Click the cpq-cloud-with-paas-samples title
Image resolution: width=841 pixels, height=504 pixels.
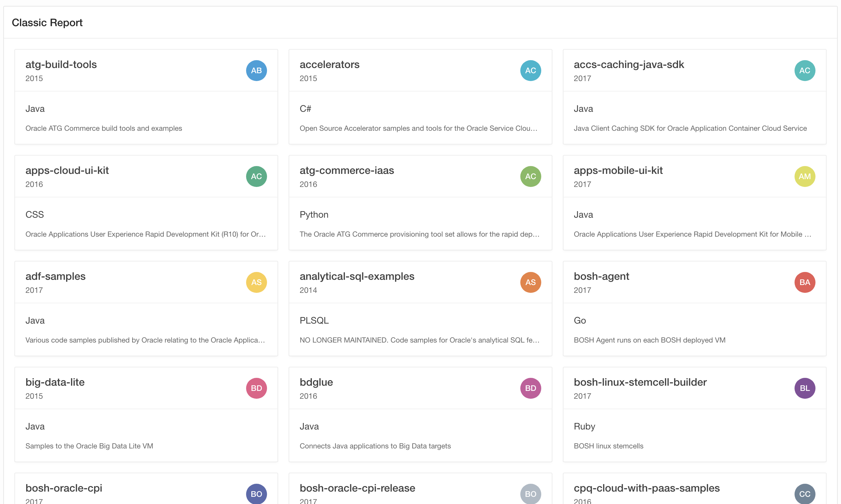[x=647, y=488]
